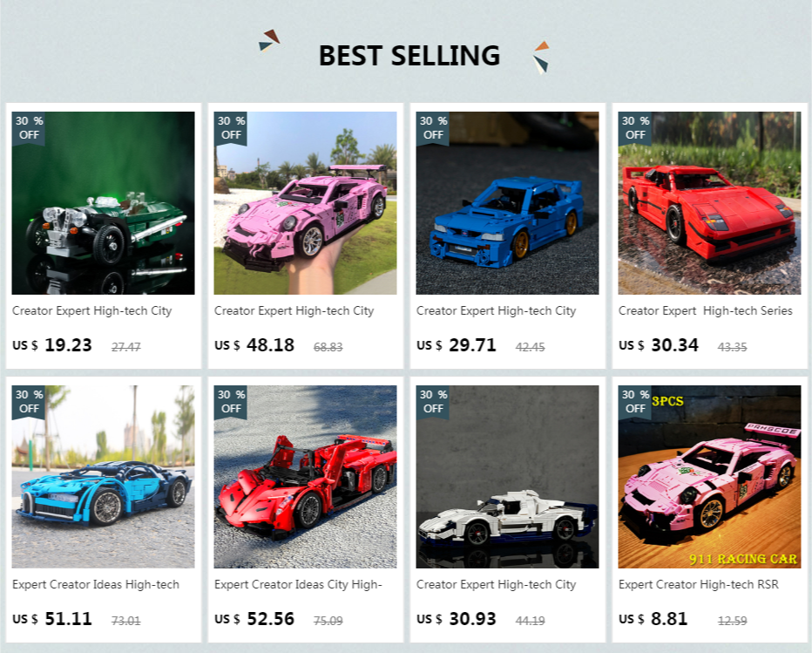Click the US $48.18 price
Viewport: 812px width, 653px height.
[x=254, y=345]
